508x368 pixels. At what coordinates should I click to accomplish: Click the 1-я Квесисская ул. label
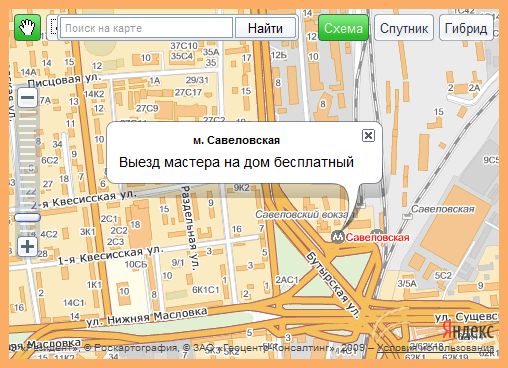click(110, 255)
